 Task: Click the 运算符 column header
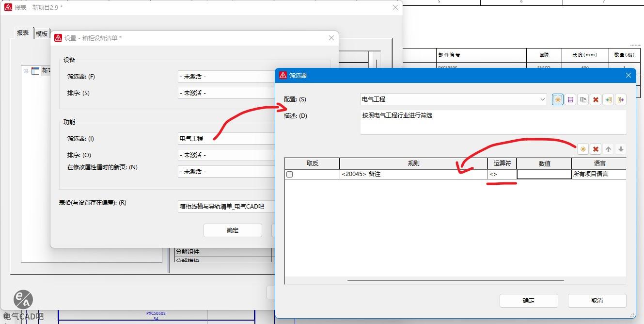tap(502, 163)
